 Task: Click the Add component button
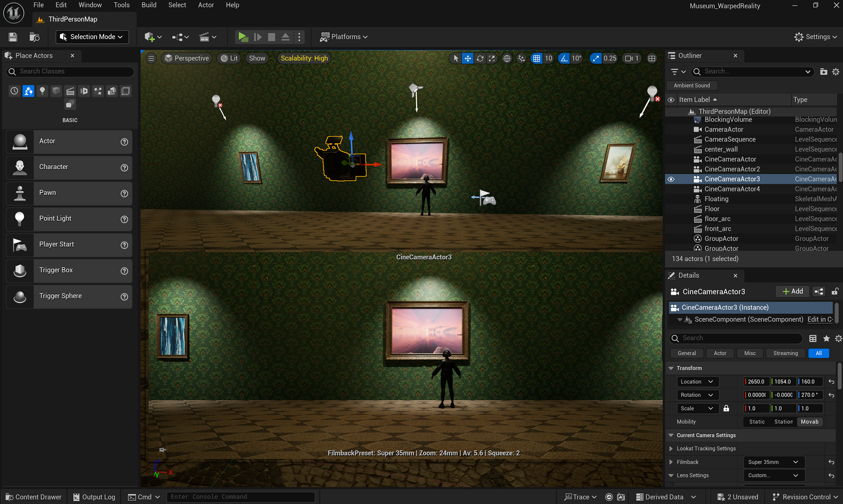pos(792,292)
